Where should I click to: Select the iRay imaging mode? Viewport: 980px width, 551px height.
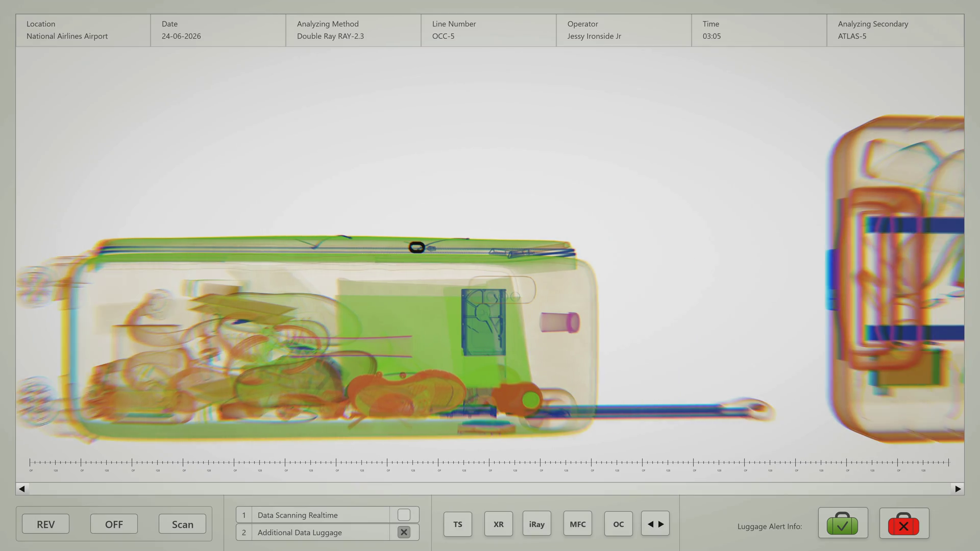point(536,524)
